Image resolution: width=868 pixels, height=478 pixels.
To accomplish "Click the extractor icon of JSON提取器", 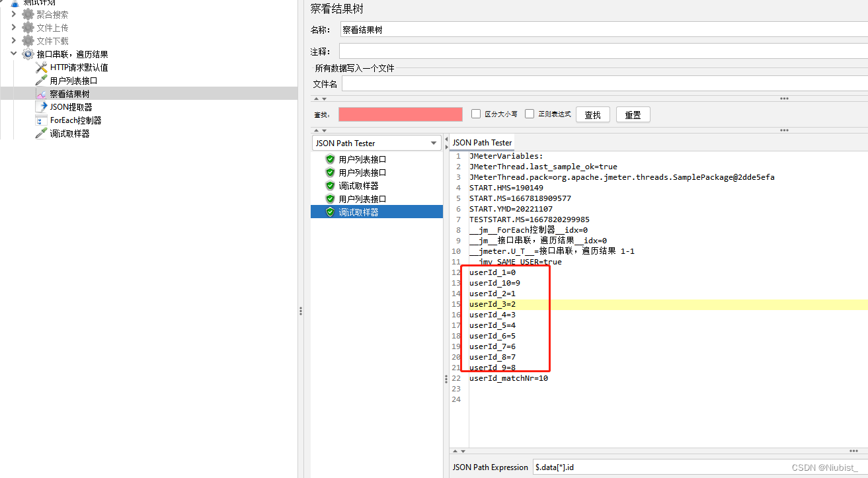I will 41,107.
